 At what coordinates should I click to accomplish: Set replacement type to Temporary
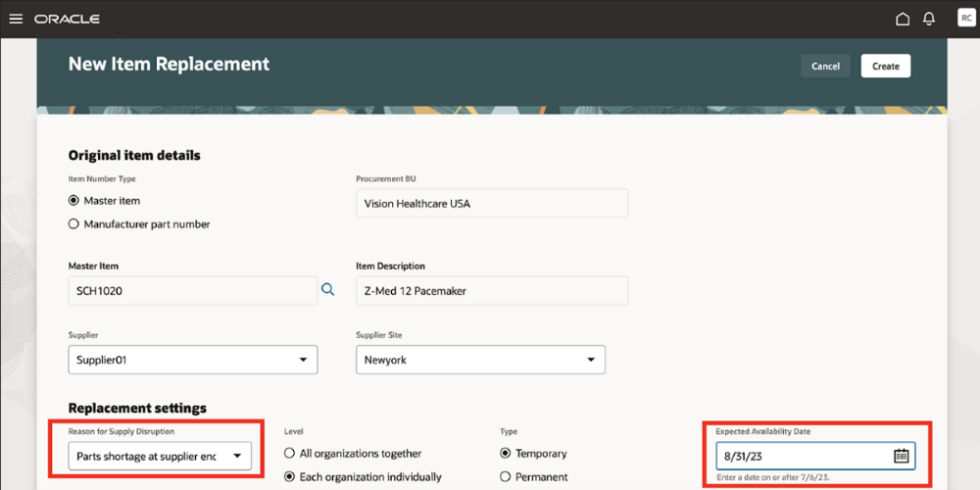click(x=505, y=453)
